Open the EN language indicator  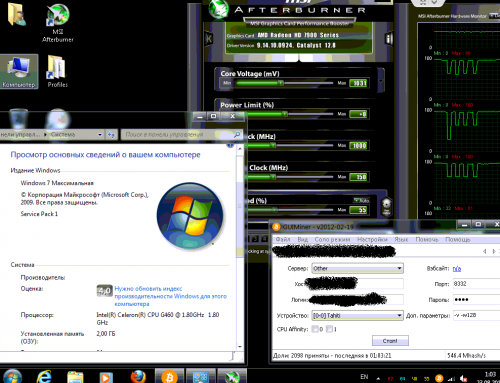[364, 377]
